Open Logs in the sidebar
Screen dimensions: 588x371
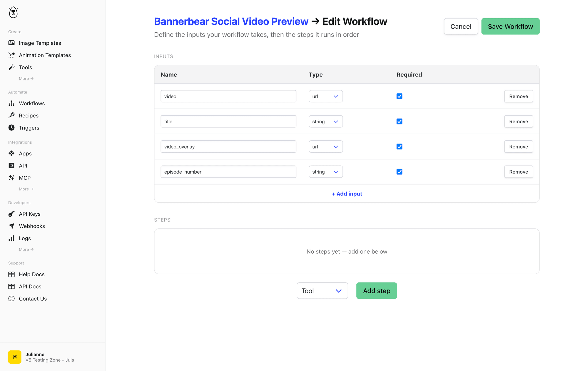pyautogui.click(x=25, y=238)
